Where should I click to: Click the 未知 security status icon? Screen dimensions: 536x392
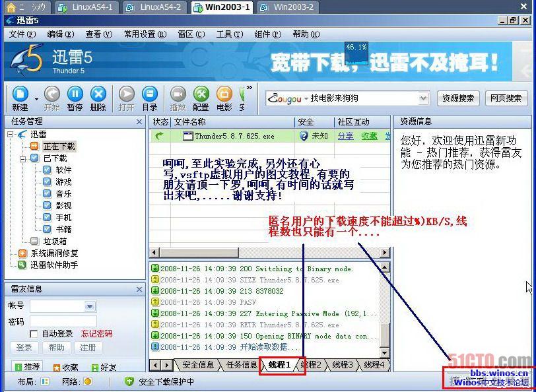[x=303, y=136]
